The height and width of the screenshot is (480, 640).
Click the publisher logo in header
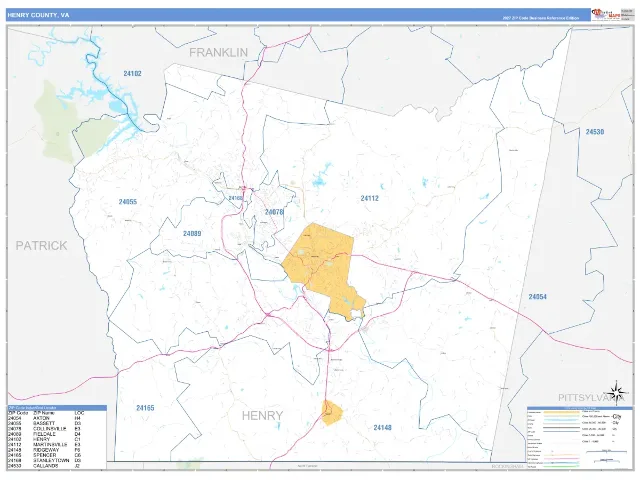[x=606, y=15]
